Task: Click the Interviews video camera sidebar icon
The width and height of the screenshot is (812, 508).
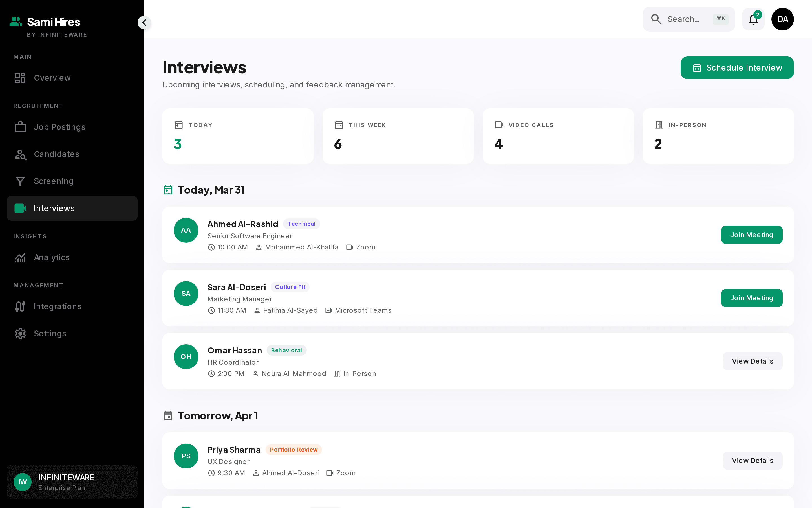Action: point(20,208)
